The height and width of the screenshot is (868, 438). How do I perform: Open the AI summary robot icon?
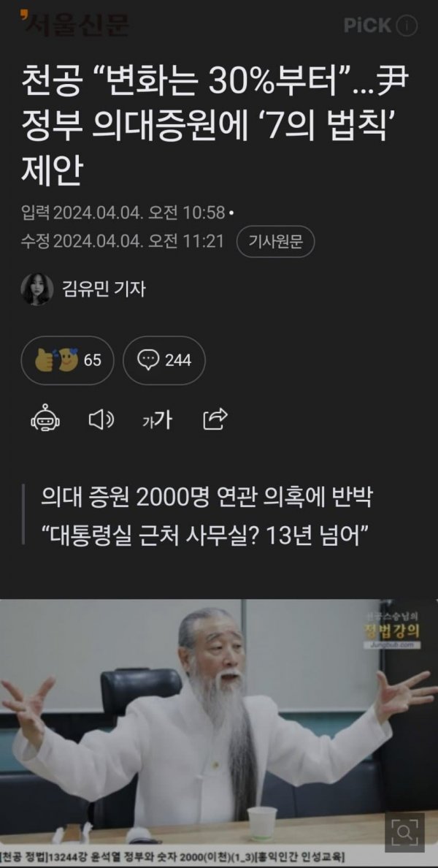(x=45, y=421)
